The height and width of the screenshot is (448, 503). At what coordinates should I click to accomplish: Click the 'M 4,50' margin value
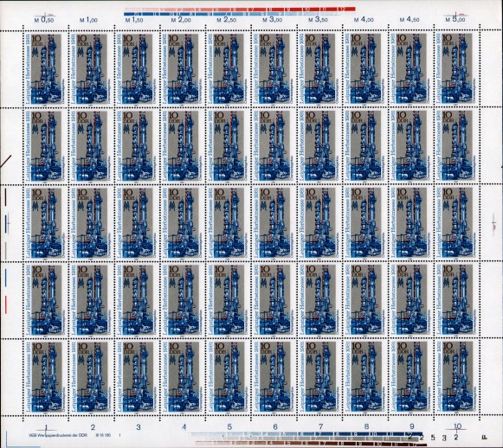(x=409, y=20)
